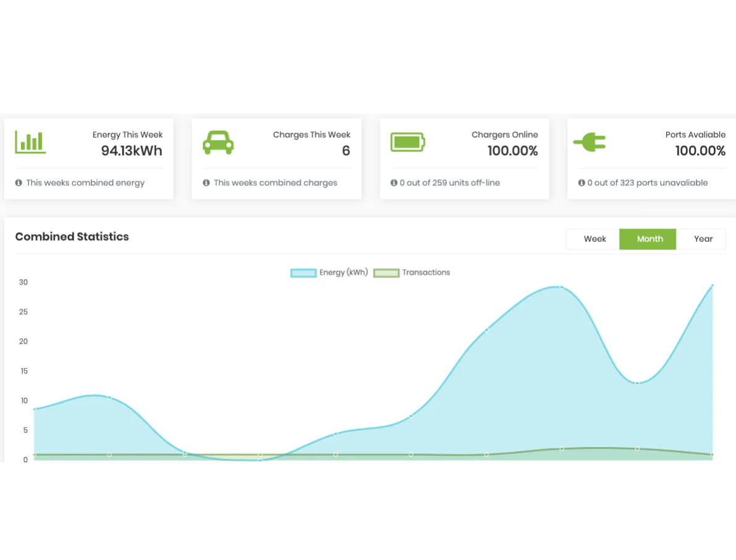The width and height of the screenshot is (736, 560).
Task: Click the 'Charges This Week' label
Action: pos(312,135)
